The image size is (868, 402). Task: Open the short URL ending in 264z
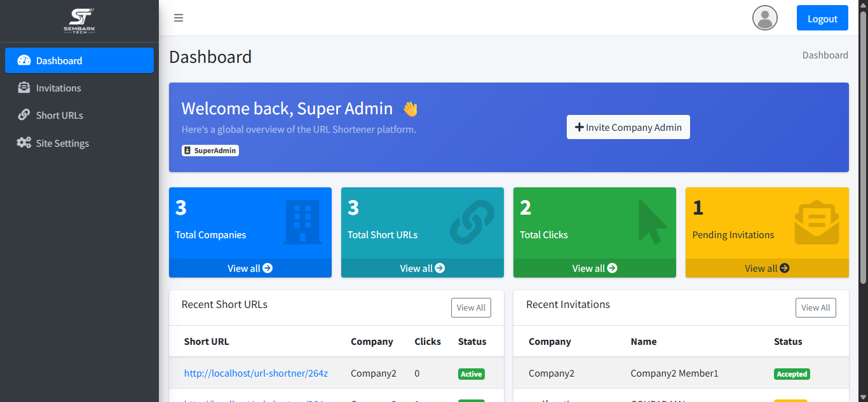(x=256, y=373)
